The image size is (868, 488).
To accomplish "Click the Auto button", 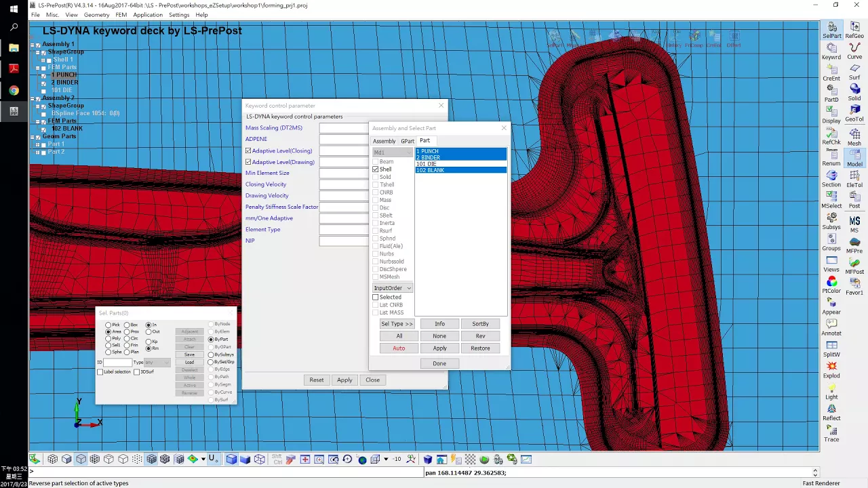I will [399, 348].
